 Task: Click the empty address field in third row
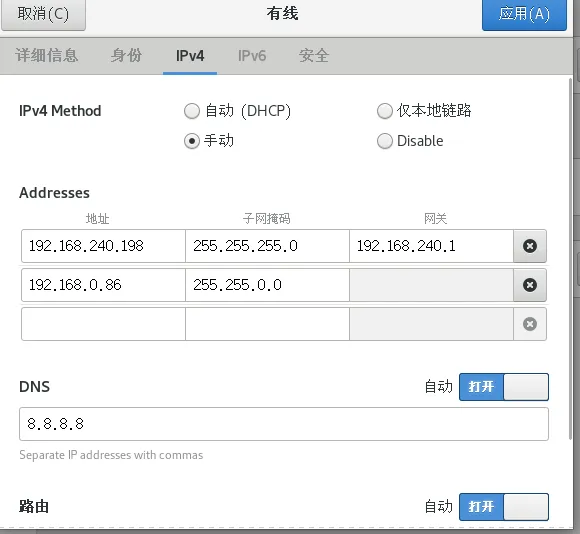click(103, 324)
